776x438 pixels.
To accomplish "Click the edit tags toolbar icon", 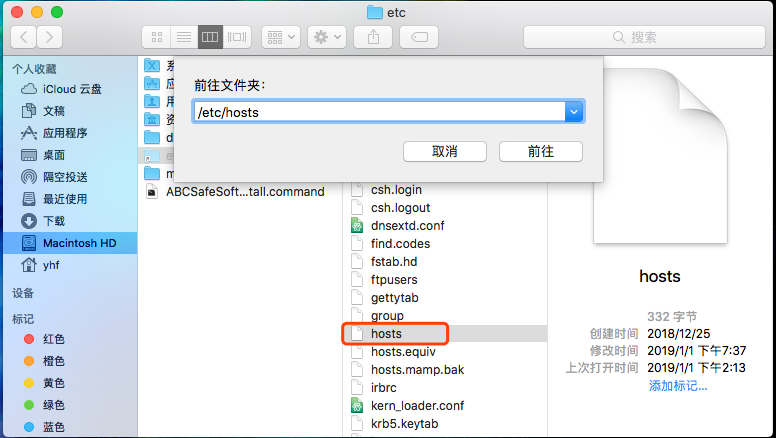I will [x=419, y=37].
